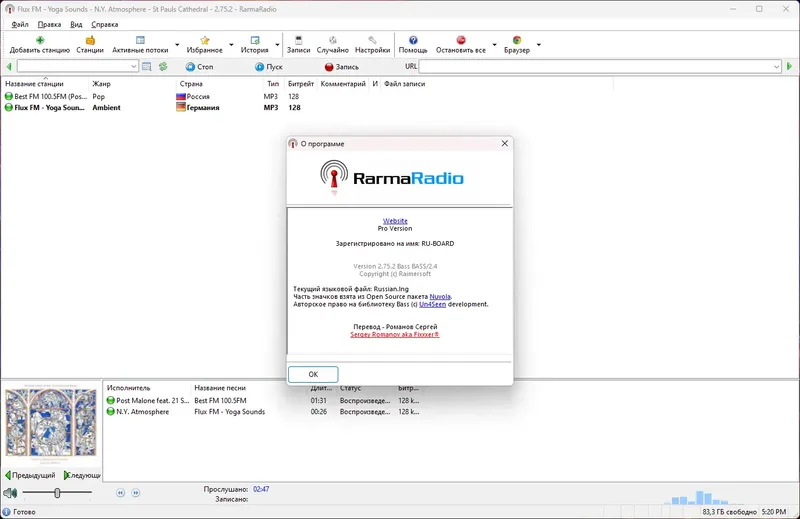
Task: Open the History toolbar icon
Action: pyautogui.click(x=255, y=44)
